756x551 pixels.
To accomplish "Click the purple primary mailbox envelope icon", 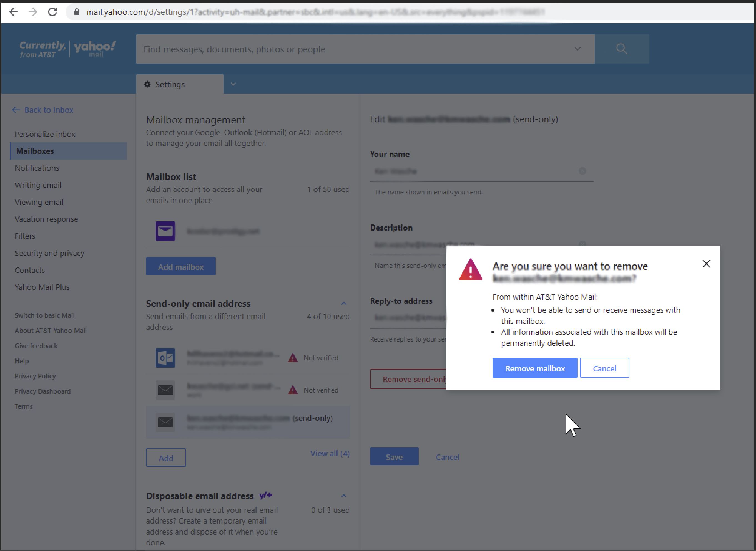I will coord(165,231).
